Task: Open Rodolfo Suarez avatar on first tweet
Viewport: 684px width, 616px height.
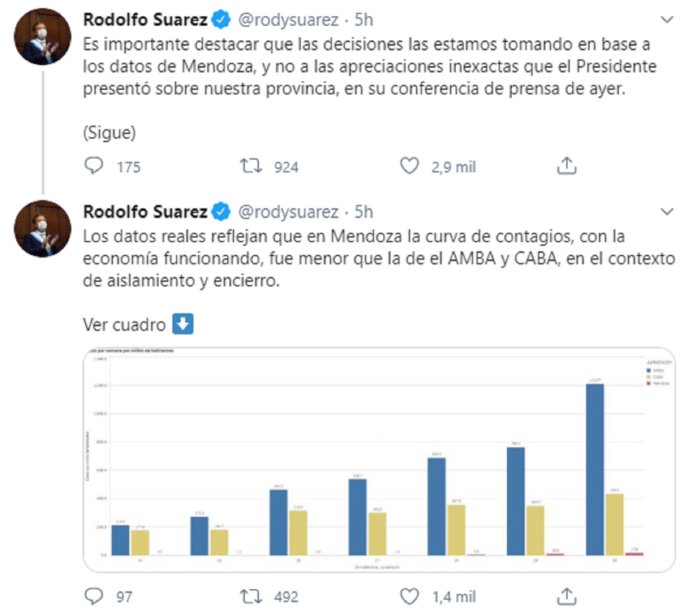Action: click(x=42, y=37)
